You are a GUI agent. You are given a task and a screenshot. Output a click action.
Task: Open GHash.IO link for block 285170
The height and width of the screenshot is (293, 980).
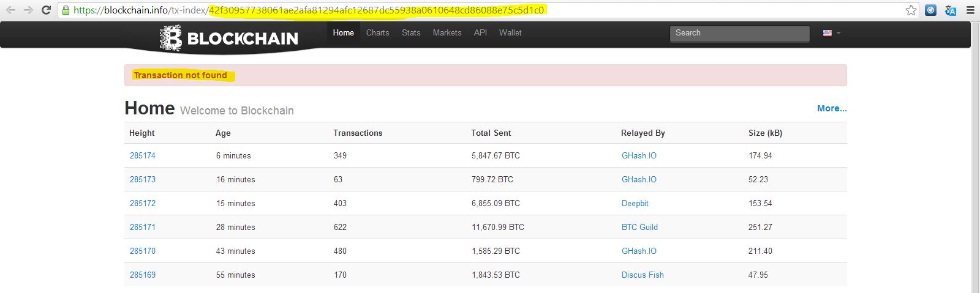point(639,251)
